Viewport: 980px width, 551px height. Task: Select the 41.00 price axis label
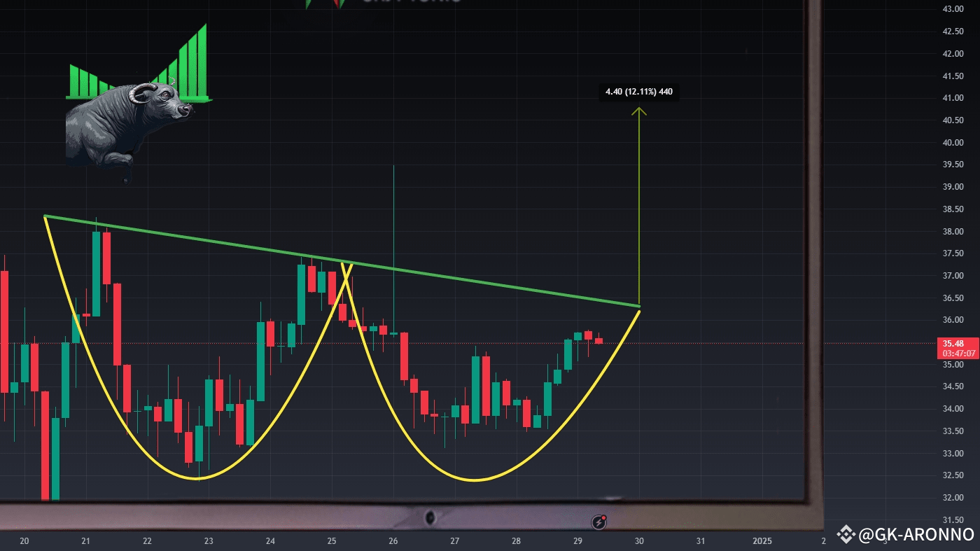point(952,98)
